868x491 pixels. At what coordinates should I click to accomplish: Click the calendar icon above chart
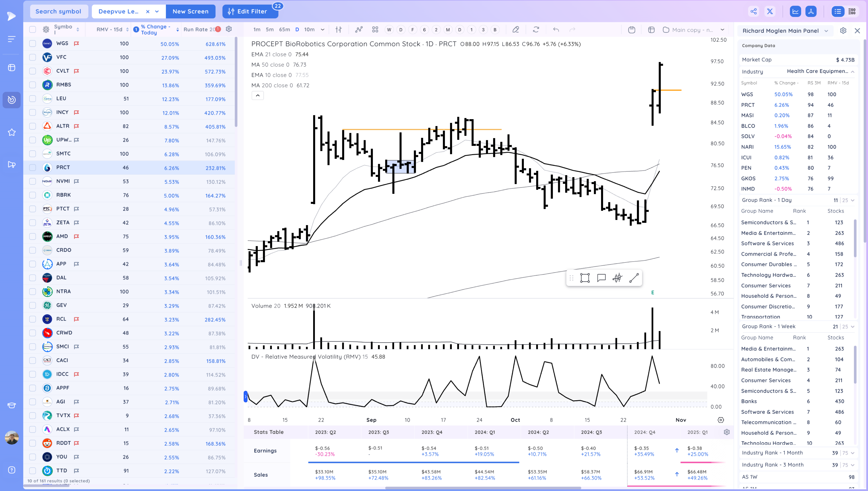(x=632, y=30)
